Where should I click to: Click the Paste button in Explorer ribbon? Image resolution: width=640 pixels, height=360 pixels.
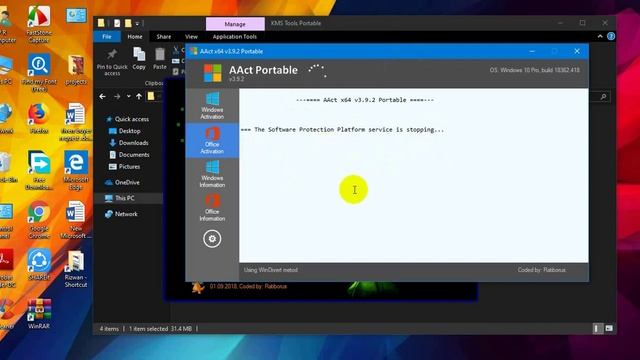(x=160, y=59)
